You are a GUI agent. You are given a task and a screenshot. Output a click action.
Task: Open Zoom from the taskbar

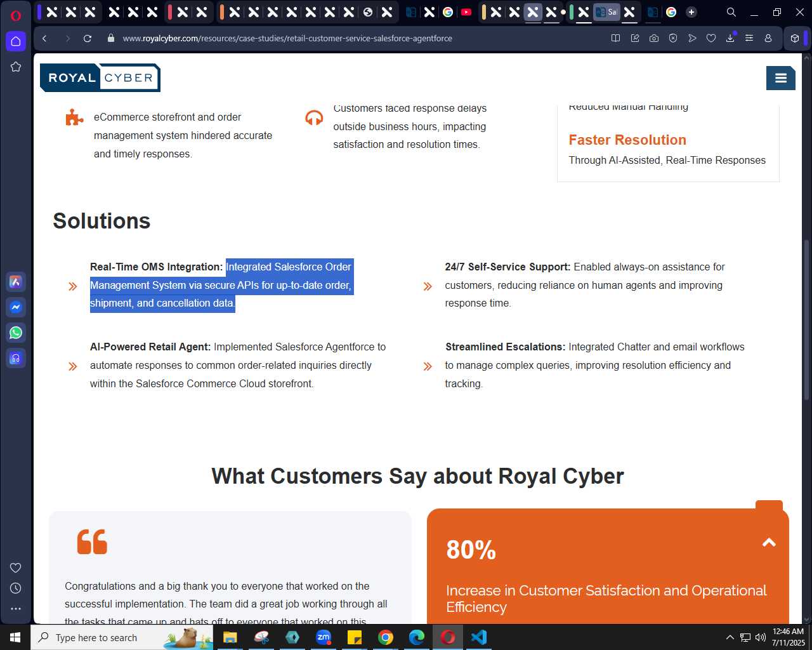click(324, 637)
